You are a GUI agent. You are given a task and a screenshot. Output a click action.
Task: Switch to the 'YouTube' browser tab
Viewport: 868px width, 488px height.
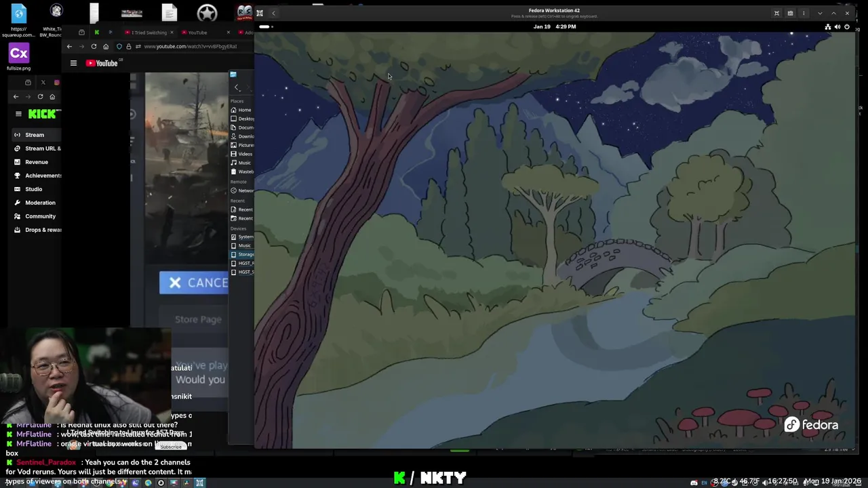(x=197, y=33)
